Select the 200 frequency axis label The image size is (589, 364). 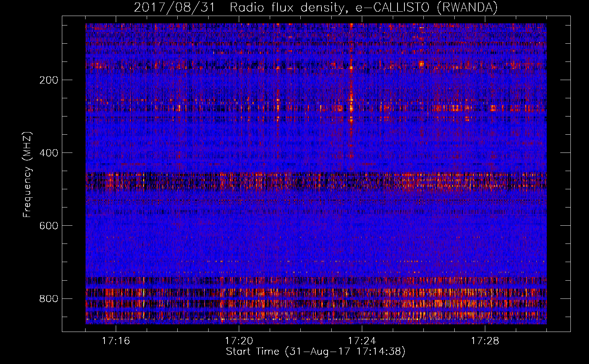click(x=49, y=80)
